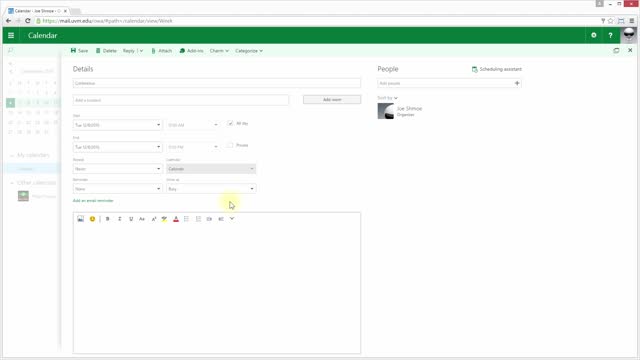The height and width of the screenshot is (360, 640).
Task: Open the Categorize menu
Action: [249, 51]
